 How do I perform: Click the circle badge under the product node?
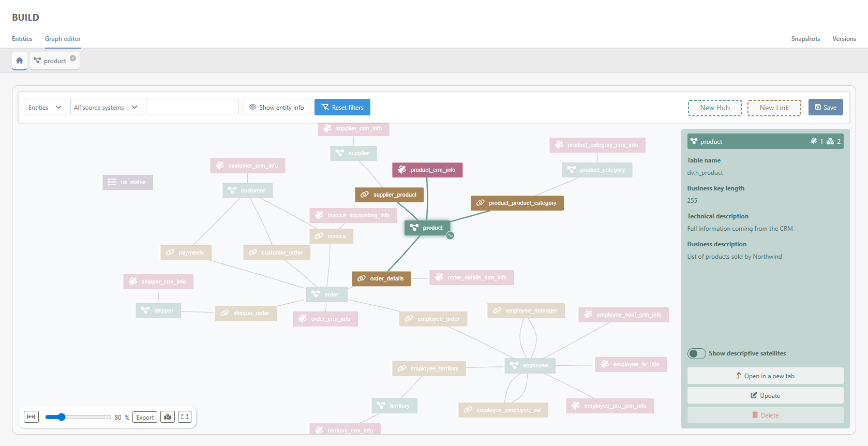(450, 235)
